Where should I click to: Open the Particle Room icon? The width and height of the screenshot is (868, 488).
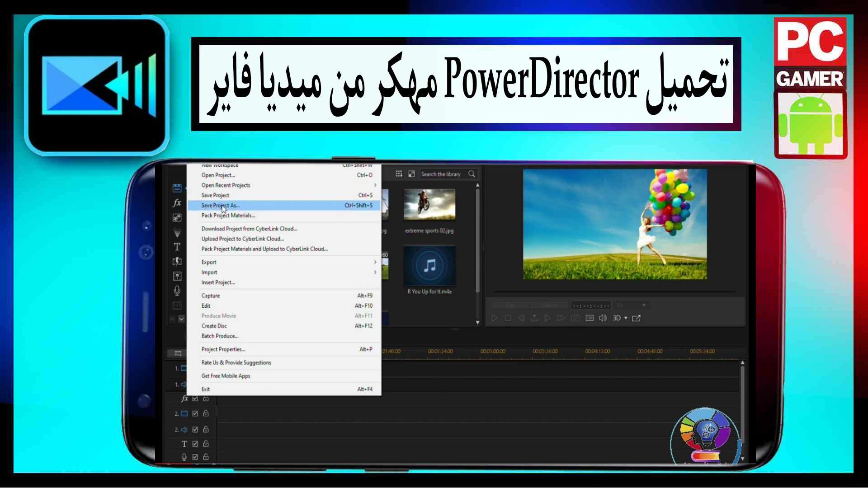click(x=177, y=232)
